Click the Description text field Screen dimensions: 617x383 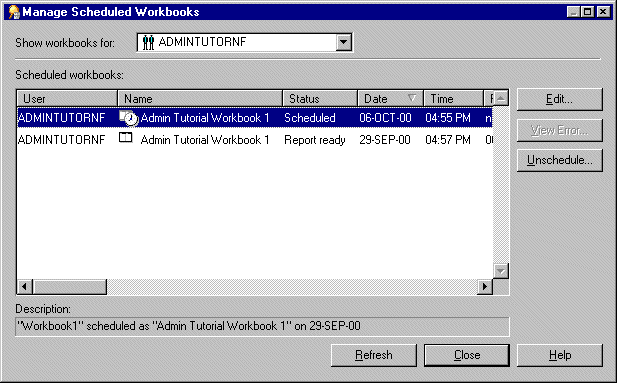[262, 326]
